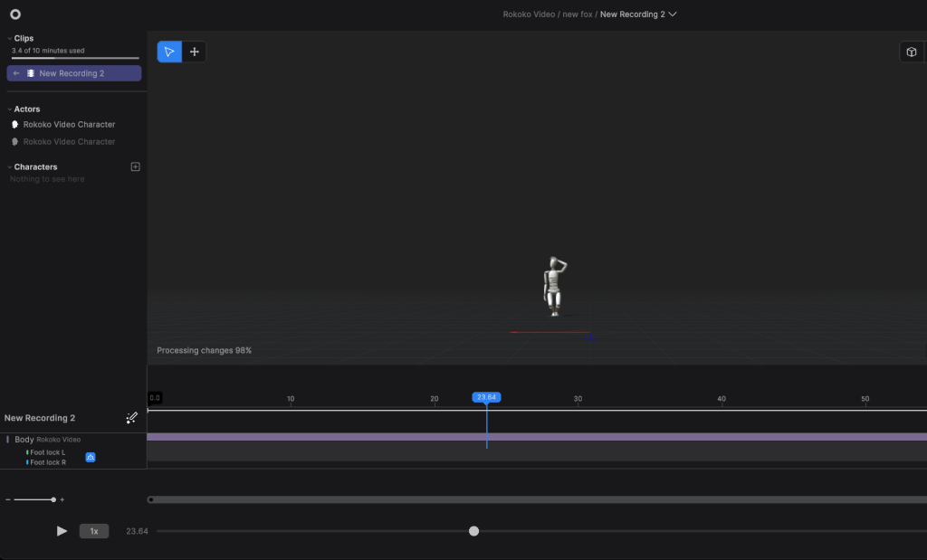Viewport: 927px width, 560px height.
Task: Collapse the Actors section
Action: coord(9,109)
